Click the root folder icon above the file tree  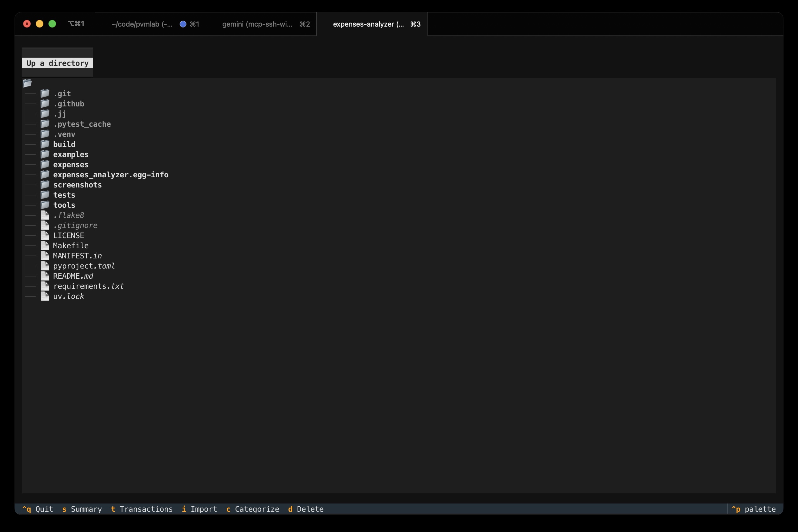click(x=27, y=83)
